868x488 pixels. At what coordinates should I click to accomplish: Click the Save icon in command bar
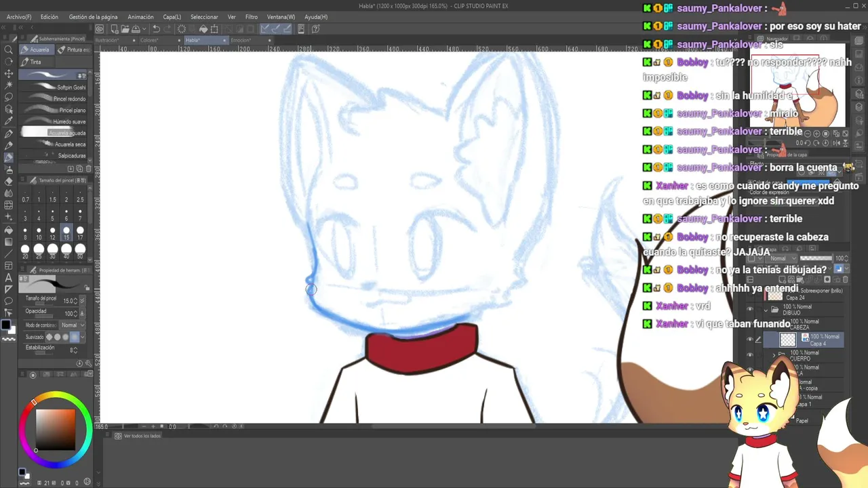pyautogui.click(x=136, y=29)
